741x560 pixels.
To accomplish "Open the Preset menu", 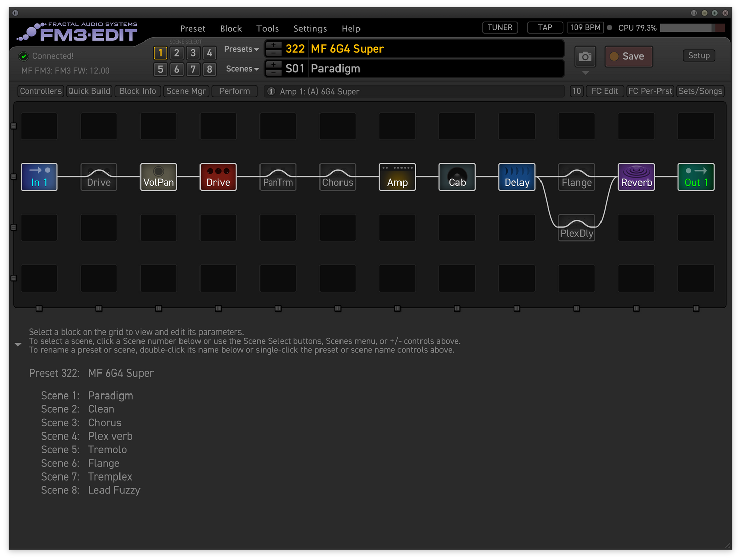I will click(192, 29).
